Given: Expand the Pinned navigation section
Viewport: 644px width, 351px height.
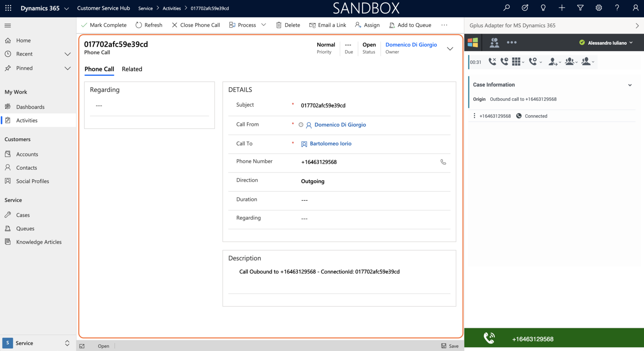Looking at the screenshot, I should pos(68,69).
